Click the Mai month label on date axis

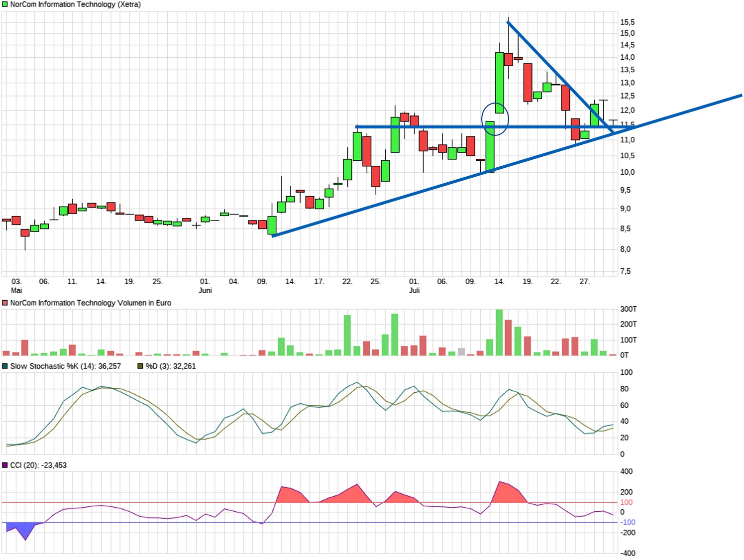coord(16,290)
